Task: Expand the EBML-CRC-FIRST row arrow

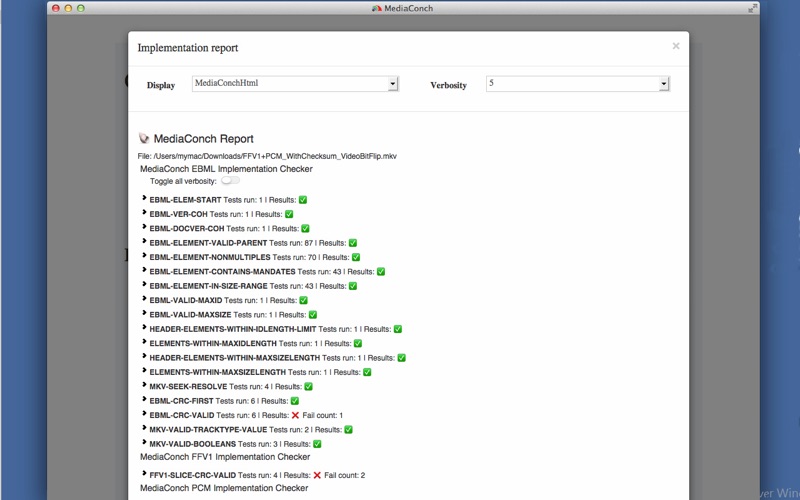Action: [x=144, y=399]
